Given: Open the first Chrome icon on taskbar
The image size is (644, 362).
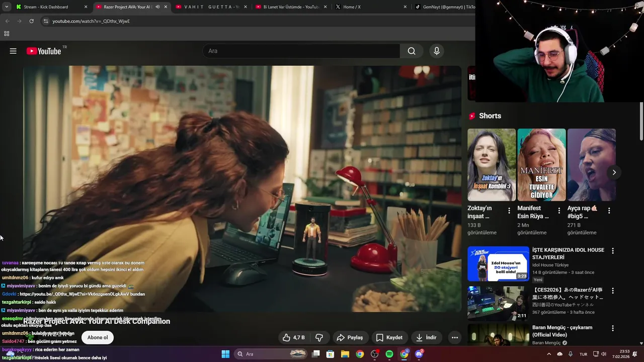Looking at the screenshot, I should pos(360,354).
